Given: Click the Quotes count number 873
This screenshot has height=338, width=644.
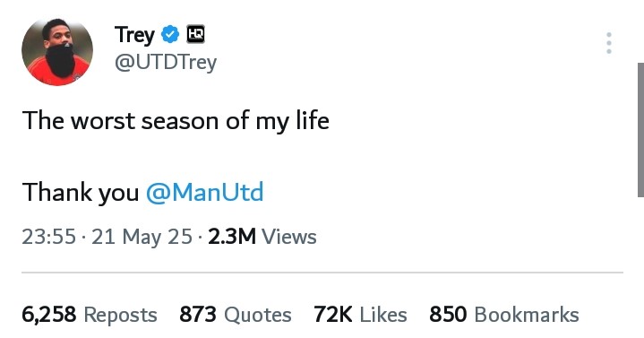Looking at the screenshot, I should tap(198, 315).
